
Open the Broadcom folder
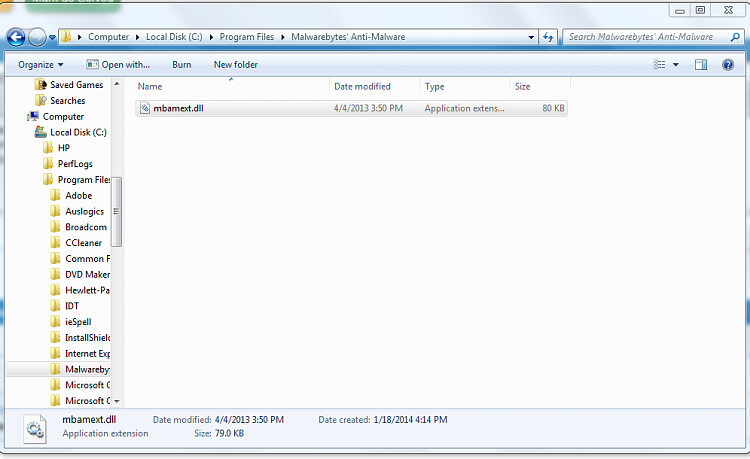86,227
